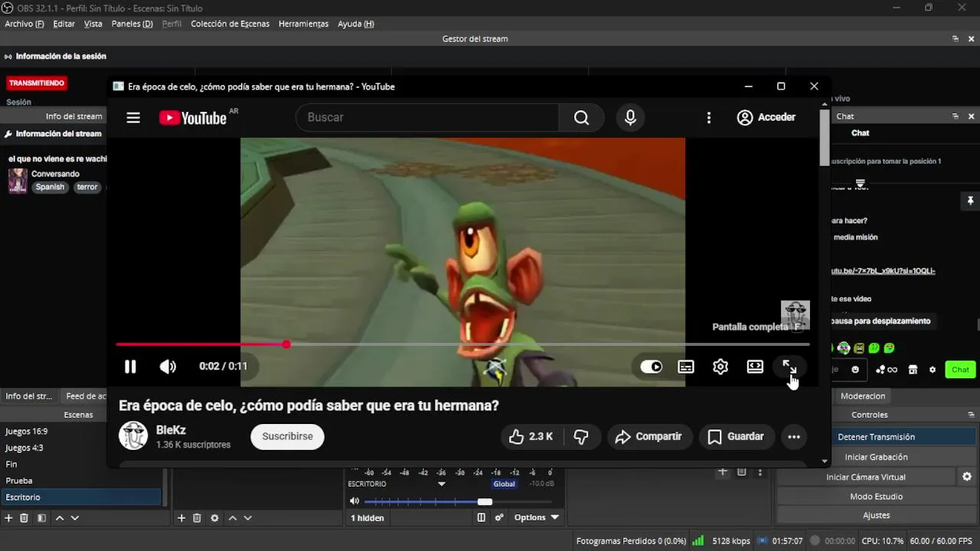Delete selected scene with trash icon

[x=24, y=518]
